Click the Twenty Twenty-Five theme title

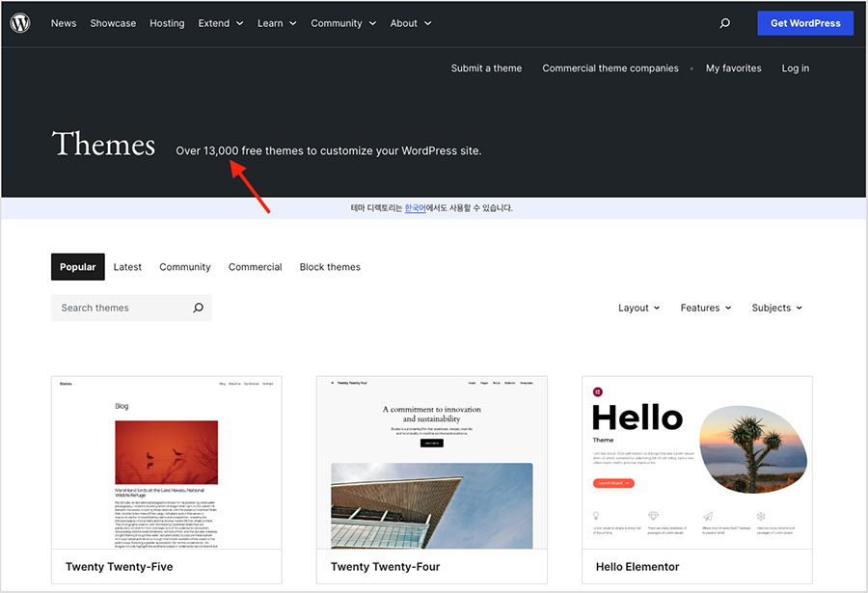[x=119, y=566]
